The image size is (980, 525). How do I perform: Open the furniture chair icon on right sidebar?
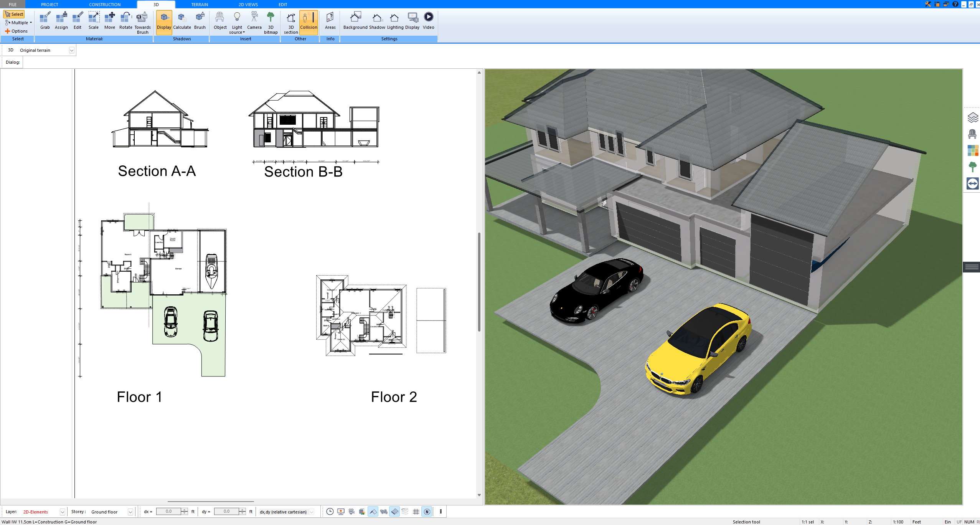coord(972,134)
